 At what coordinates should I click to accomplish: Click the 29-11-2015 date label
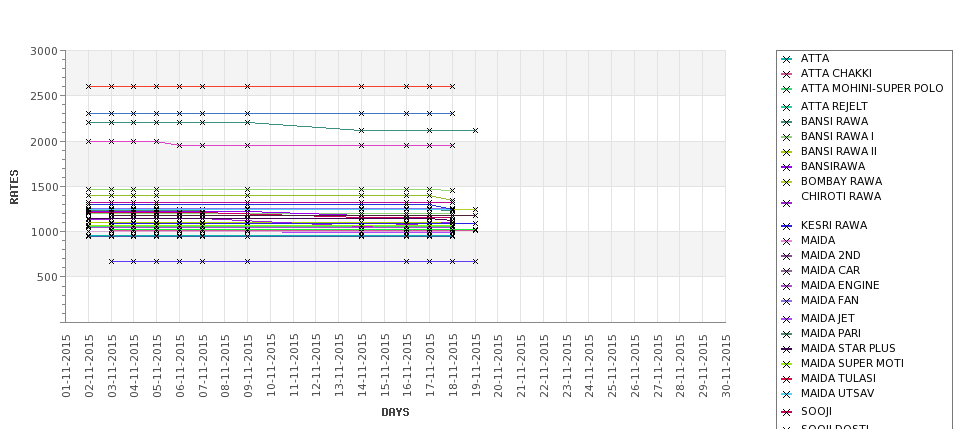[703, 366]
